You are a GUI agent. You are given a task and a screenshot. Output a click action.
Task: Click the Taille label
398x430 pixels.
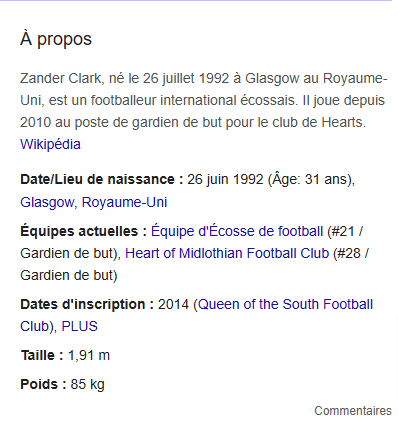42,355
